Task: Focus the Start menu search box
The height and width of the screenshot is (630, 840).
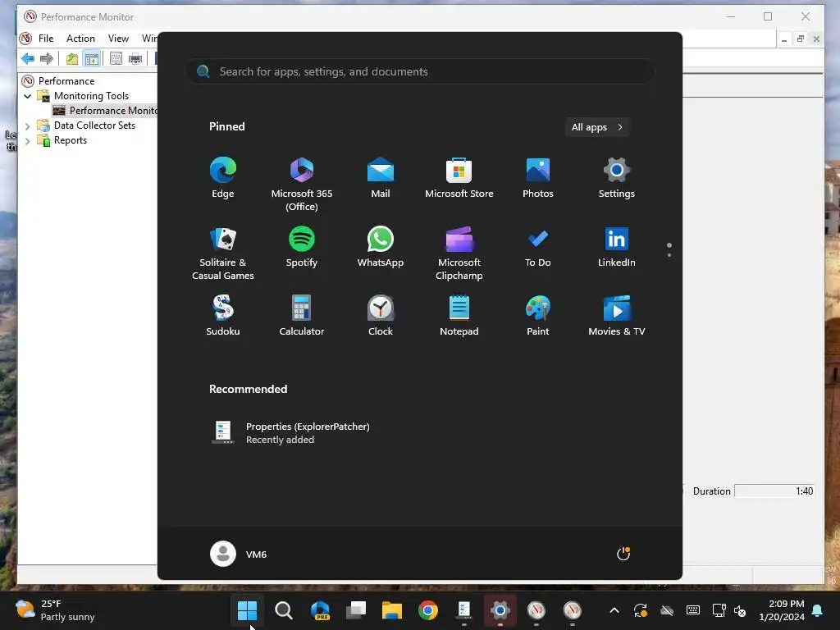Action: tap(420, 71)
